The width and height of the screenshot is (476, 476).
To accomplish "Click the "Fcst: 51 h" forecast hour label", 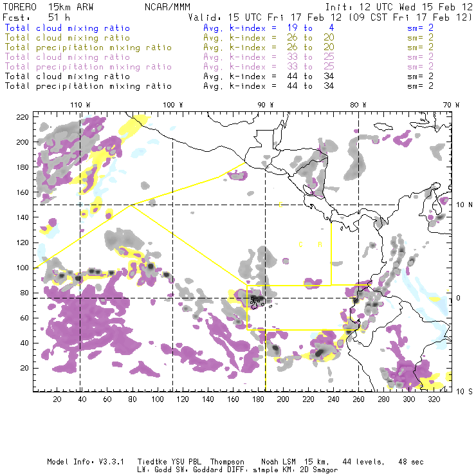I will coord(36,17).
